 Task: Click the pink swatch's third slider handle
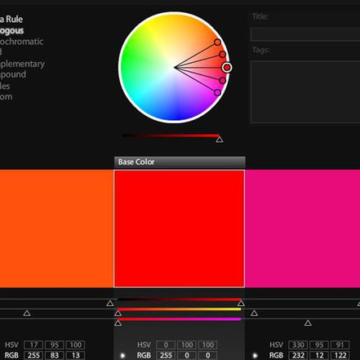tap(308, 323)
